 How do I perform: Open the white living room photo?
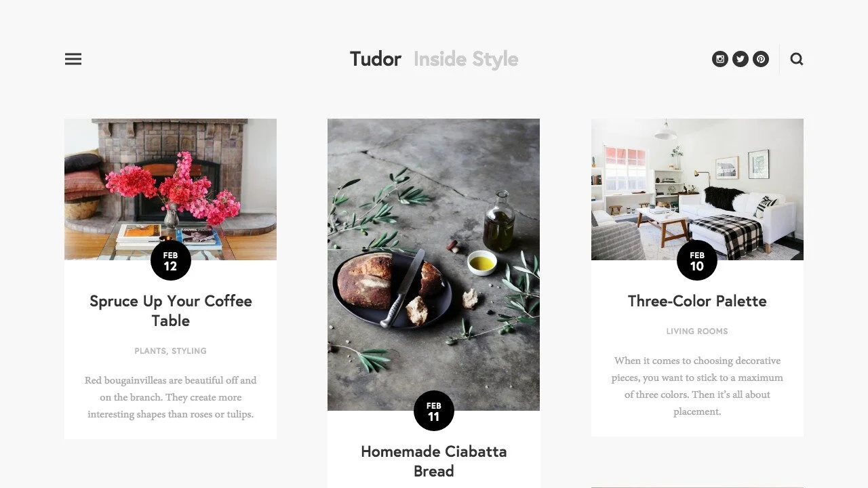(x=697, y=189)
